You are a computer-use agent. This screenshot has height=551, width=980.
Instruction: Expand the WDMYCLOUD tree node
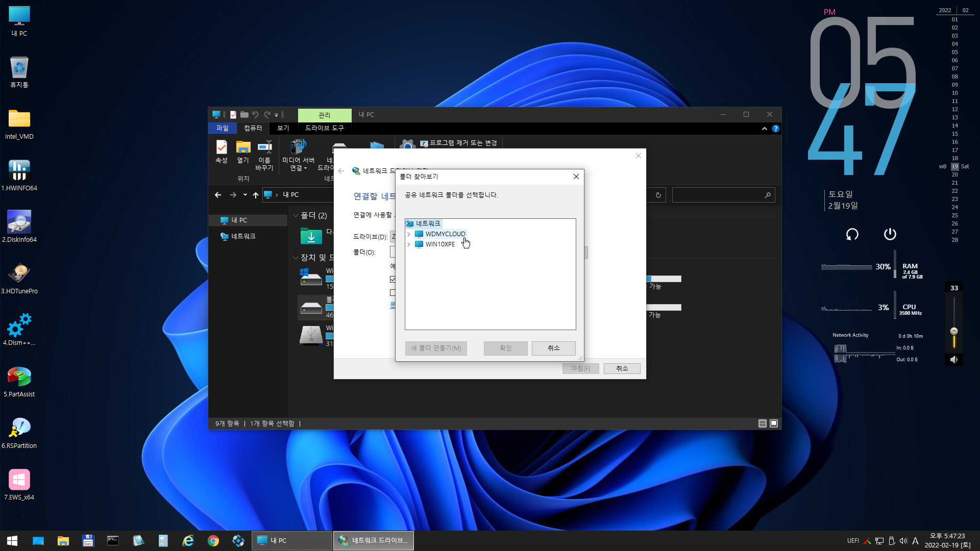[x=409, y=234]
